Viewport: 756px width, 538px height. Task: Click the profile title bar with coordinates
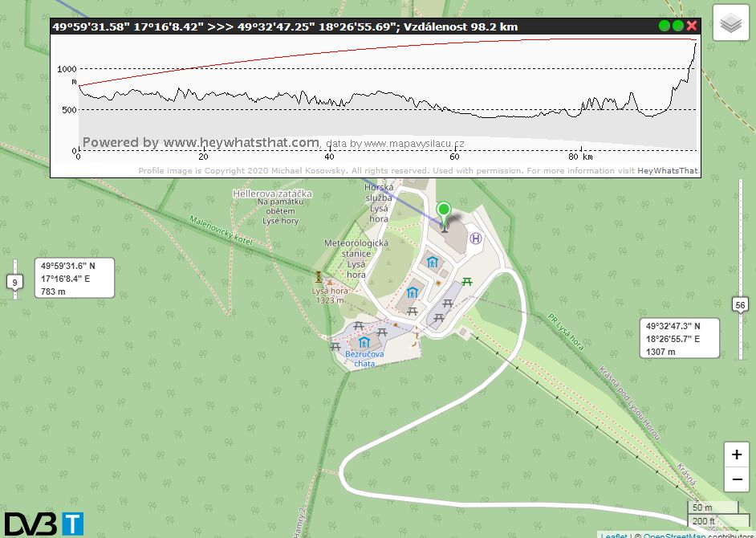pyautogui.click(x=321, y=26)
